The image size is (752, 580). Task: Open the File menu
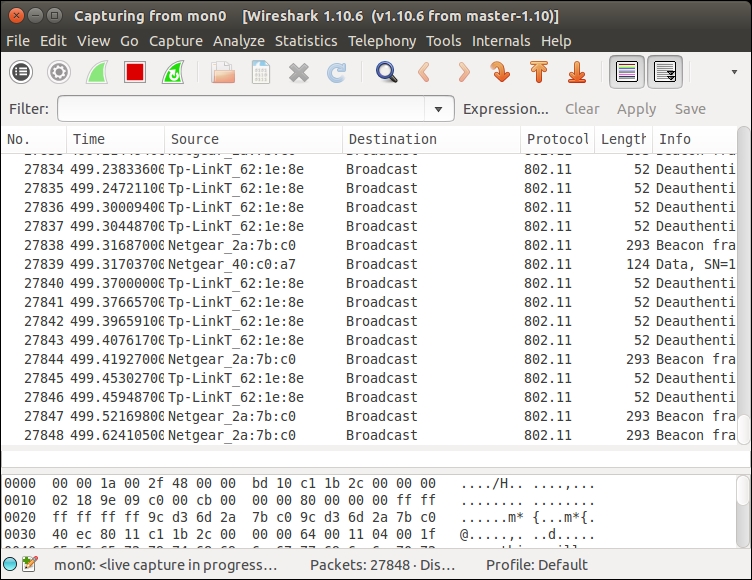pyautogui.click(x=18, y=41)
